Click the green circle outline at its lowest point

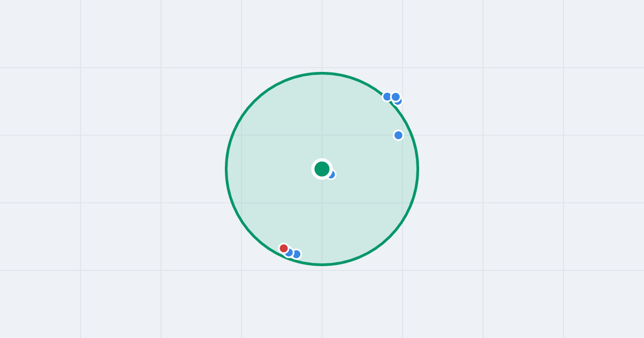click(322, 264)
